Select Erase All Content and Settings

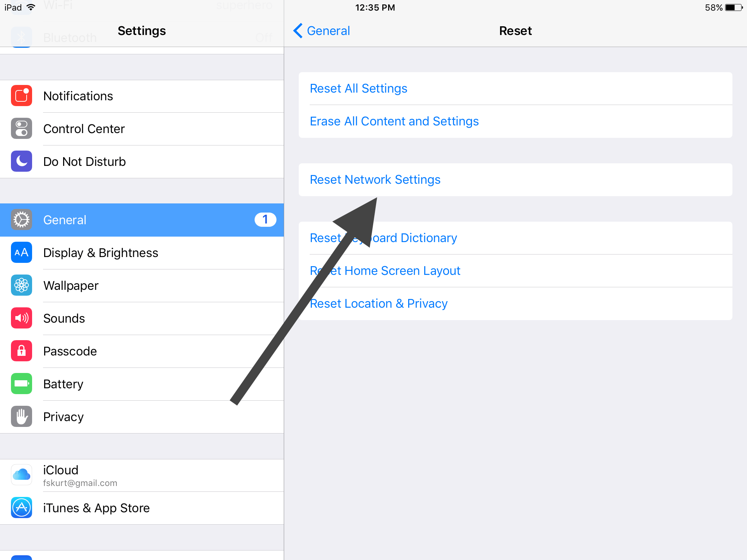point(394,121)
